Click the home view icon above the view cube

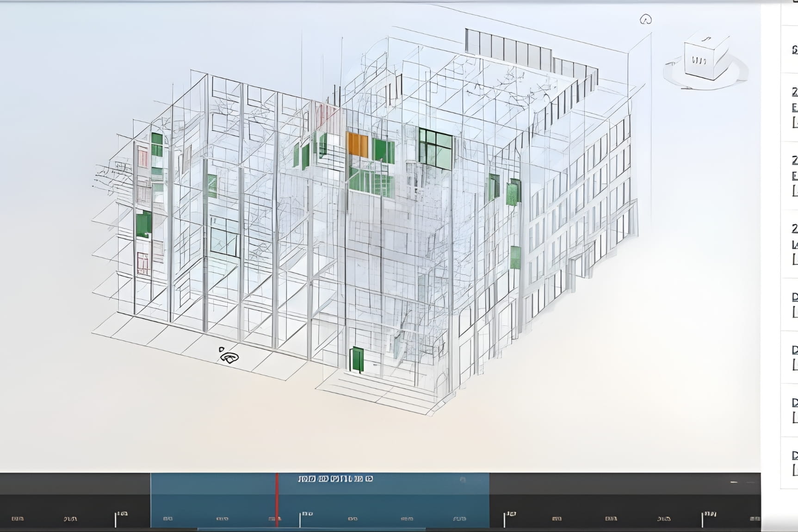click(645, 19)
